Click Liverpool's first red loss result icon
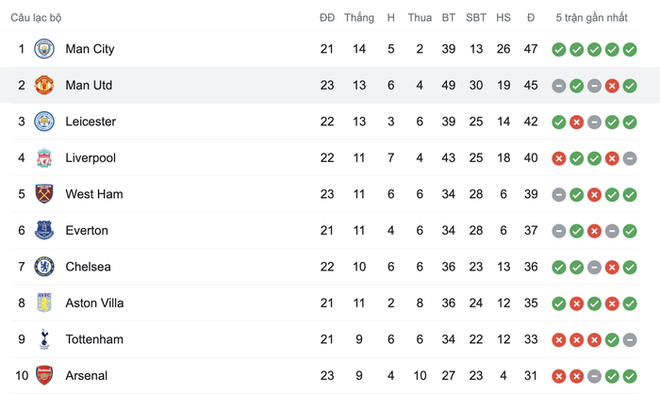This screenshot has height=394, width=660. click(559, 158)
